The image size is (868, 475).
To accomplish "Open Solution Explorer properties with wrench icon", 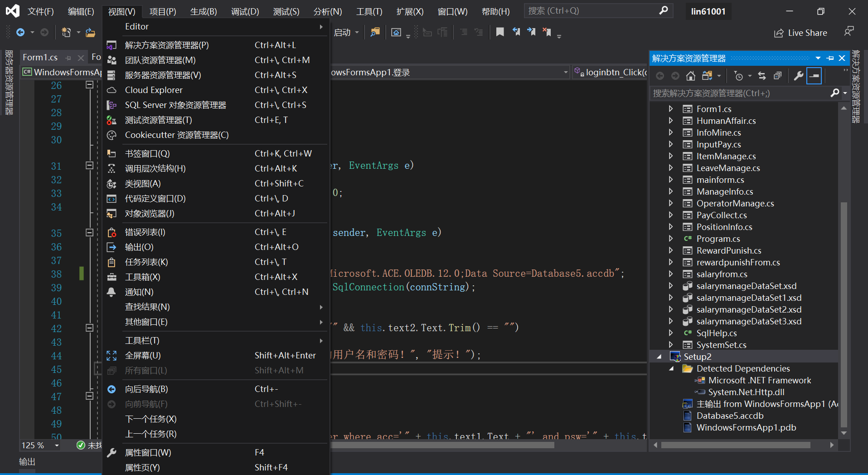I will click(x=798, y=76).
